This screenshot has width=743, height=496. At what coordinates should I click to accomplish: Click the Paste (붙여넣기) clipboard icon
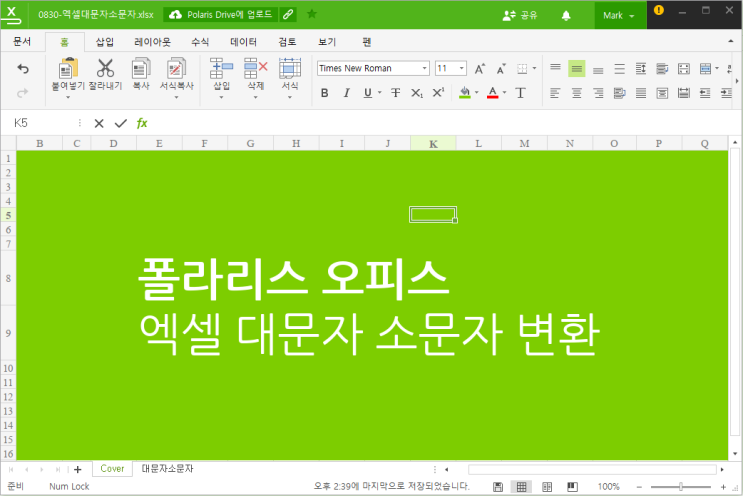coord(68,68)
